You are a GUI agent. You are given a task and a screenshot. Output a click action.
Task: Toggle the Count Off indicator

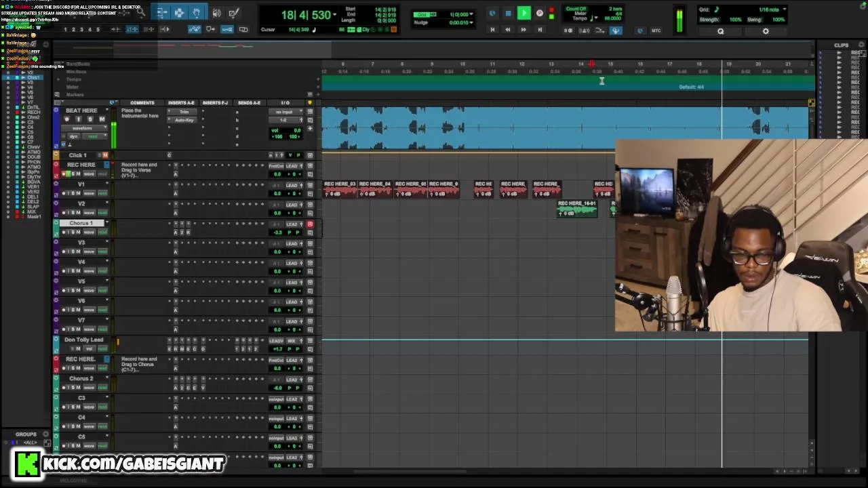point(576,9)
